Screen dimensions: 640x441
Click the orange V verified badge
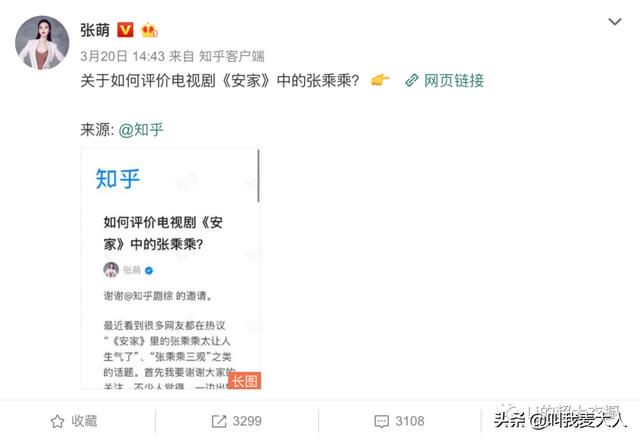(x=125, y=30)
